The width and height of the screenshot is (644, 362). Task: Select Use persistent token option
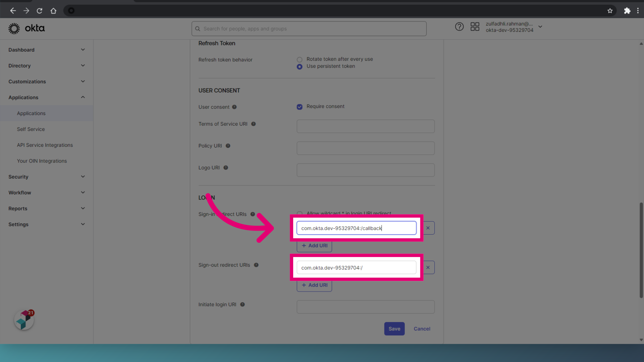point(300,67)
